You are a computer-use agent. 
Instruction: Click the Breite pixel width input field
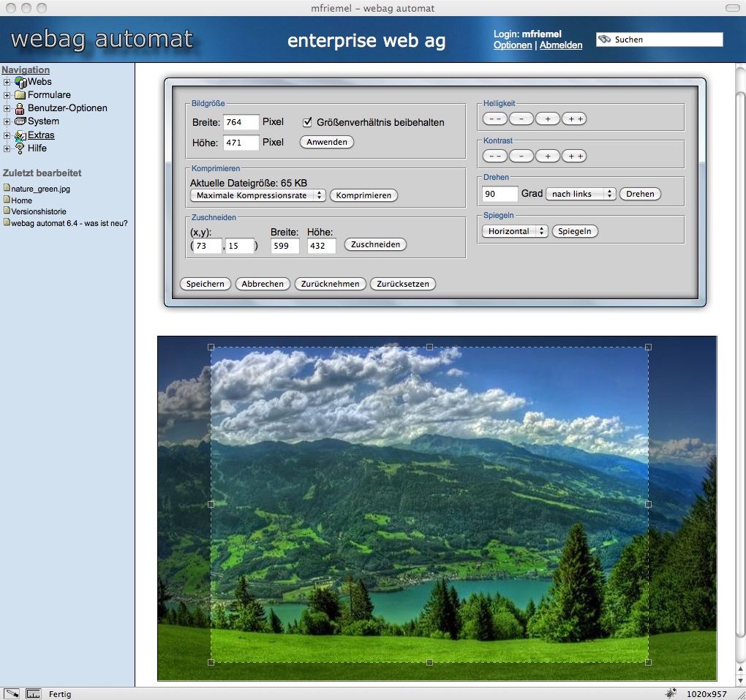coord(241,122)
